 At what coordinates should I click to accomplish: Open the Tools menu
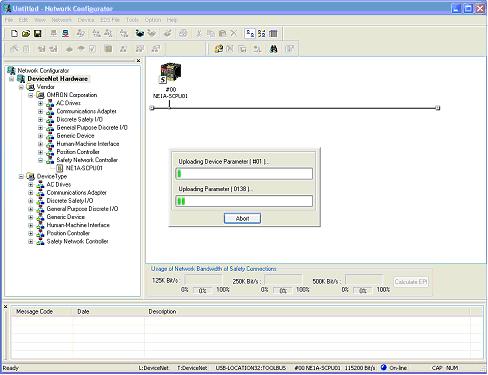[x=132, y=20]
